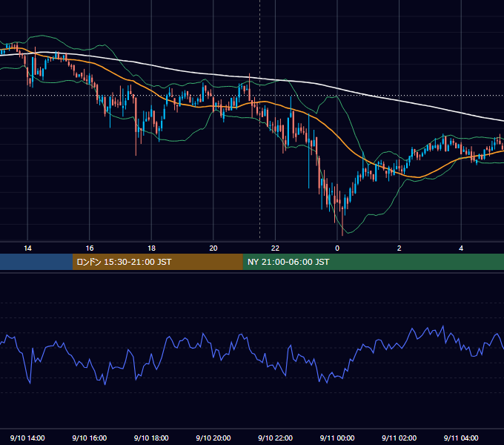Select the ロンドン 15:30-21:00 JST session bar

coord(157,262)
